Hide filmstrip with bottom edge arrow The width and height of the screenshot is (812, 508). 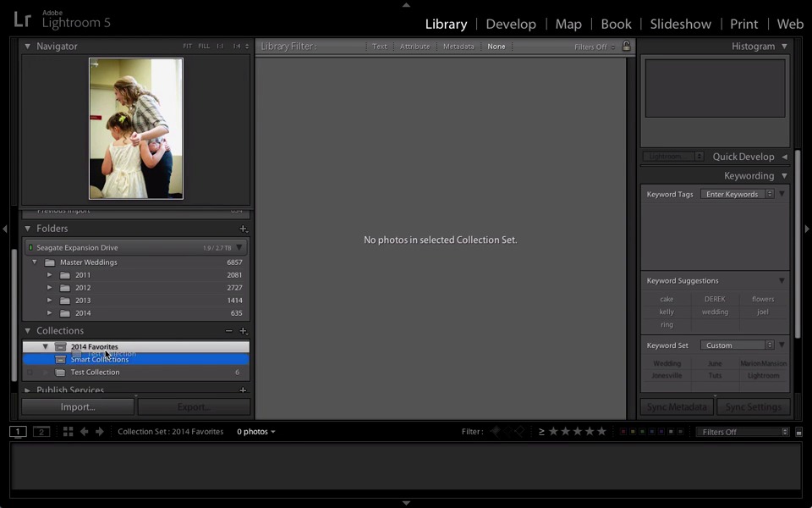(406, 503)
